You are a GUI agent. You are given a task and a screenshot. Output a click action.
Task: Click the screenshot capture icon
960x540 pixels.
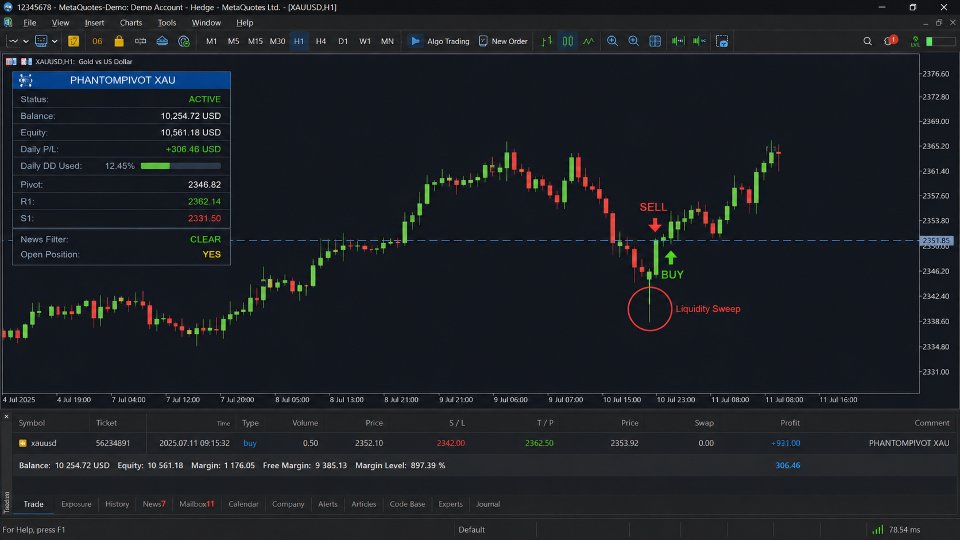click(722, 41)
